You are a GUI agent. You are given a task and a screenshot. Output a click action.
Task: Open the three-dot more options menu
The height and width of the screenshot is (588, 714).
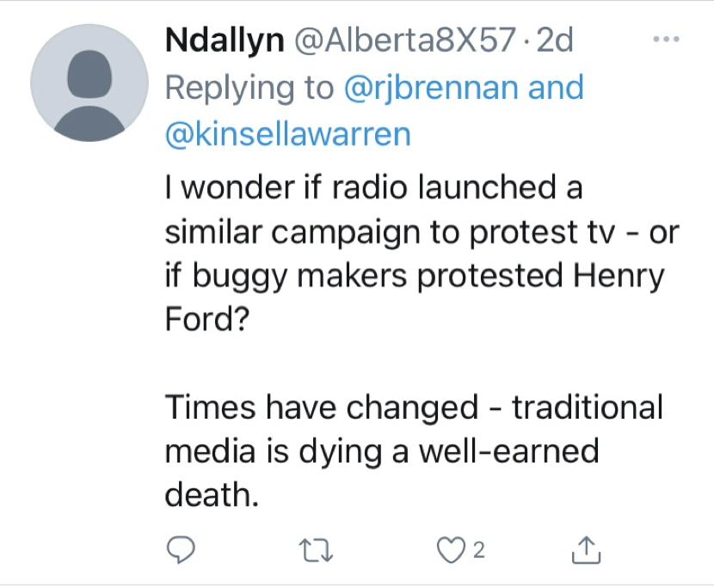tap(667, 40)
